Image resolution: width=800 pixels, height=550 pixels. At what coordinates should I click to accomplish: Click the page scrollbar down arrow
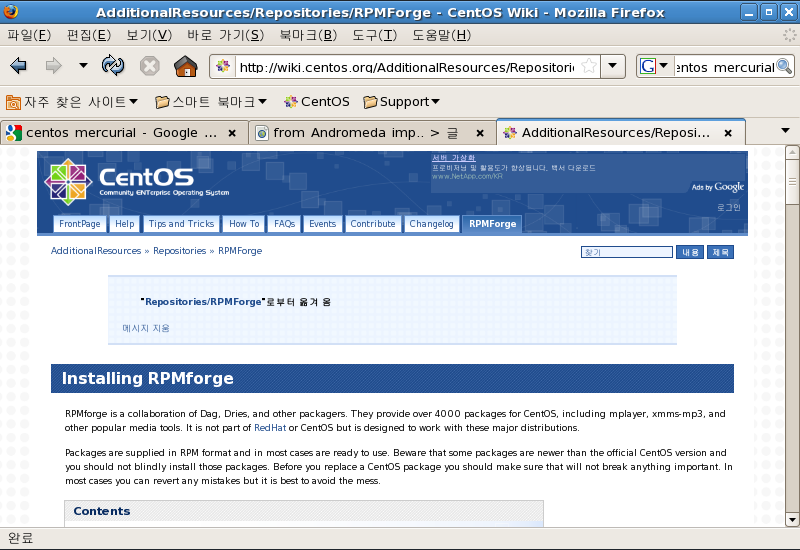(792, 520)
